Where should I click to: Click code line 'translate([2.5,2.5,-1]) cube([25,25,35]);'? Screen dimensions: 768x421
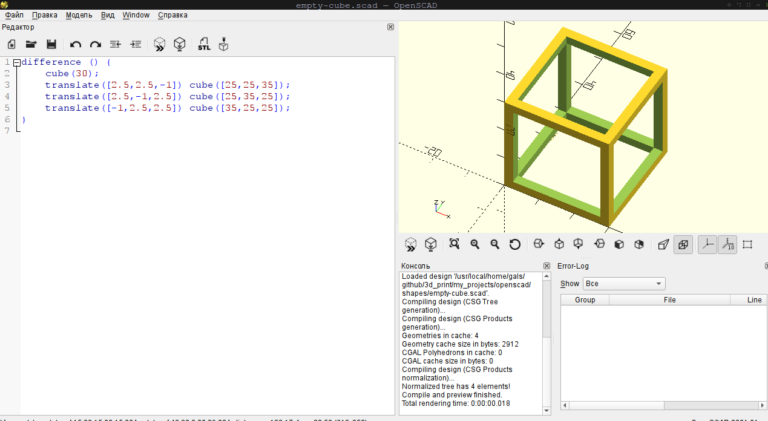[x=168, y=85]
